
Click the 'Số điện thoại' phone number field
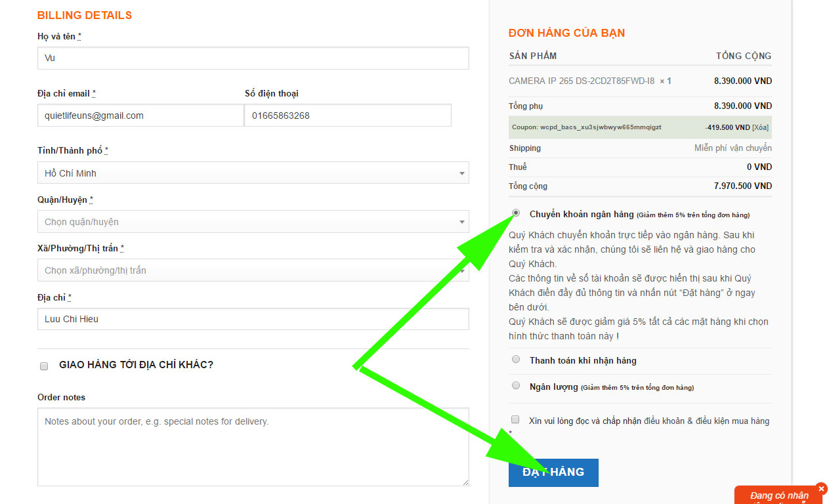(x=347, y=115)
